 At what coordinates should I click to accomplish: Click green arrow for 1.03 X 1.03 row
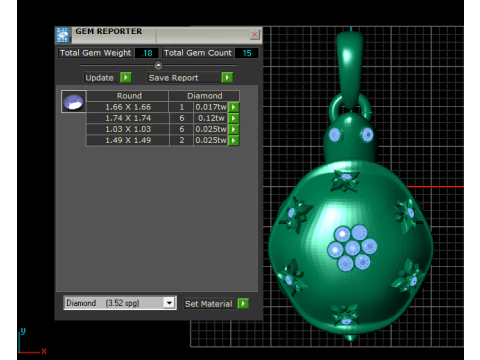click(234, 129)
